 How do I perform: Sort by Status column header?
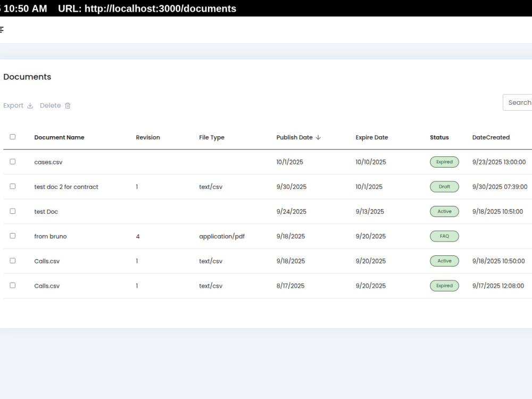click(439, 137)
